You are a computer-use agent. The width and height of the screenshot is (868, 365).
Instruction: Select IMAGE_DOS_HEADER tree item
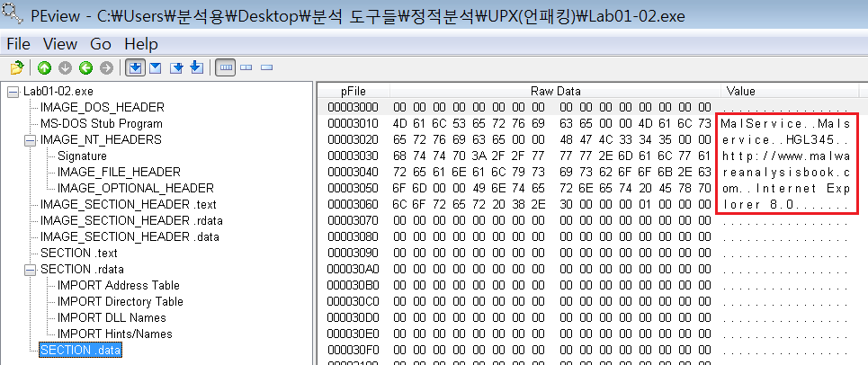click(x=103, y=107)
